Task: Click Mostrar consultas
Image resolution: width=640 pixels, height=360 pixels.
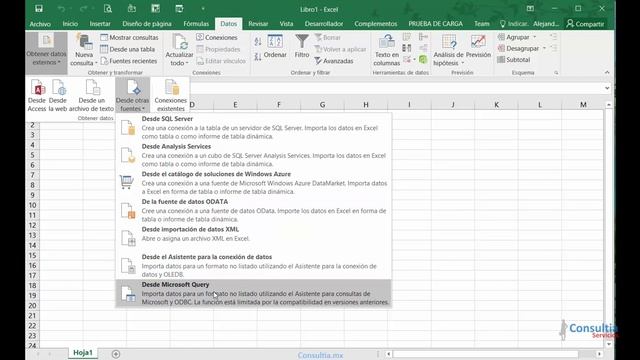Action: click(x=129, y=37)
